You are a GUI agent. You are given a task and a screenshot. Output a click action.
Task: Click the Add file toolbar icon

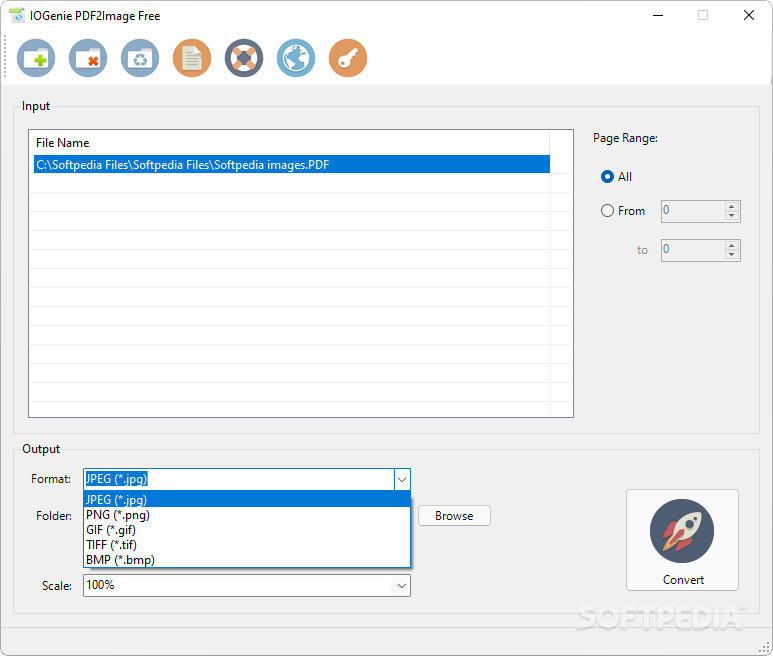click(x=36, y=58)
